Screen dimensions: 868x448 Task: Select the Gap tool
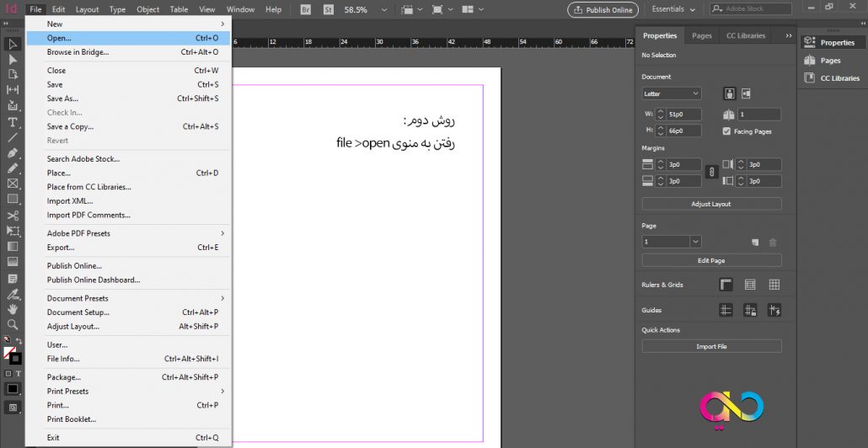pyautogui.click(x=12, y=89)
